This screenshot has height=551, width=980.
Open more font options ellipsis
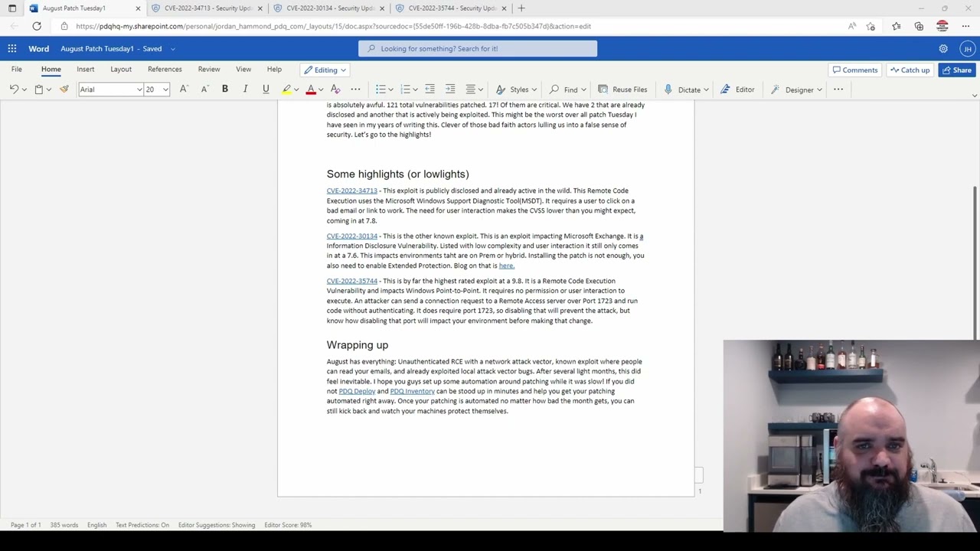[x=355, y=90]
